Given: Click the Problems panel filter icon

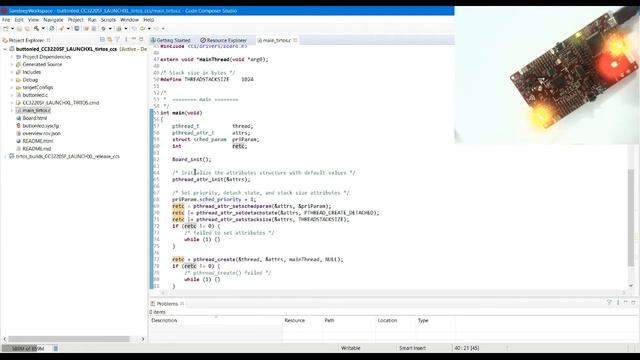Looking at the screenshot, I should (609, 302).
